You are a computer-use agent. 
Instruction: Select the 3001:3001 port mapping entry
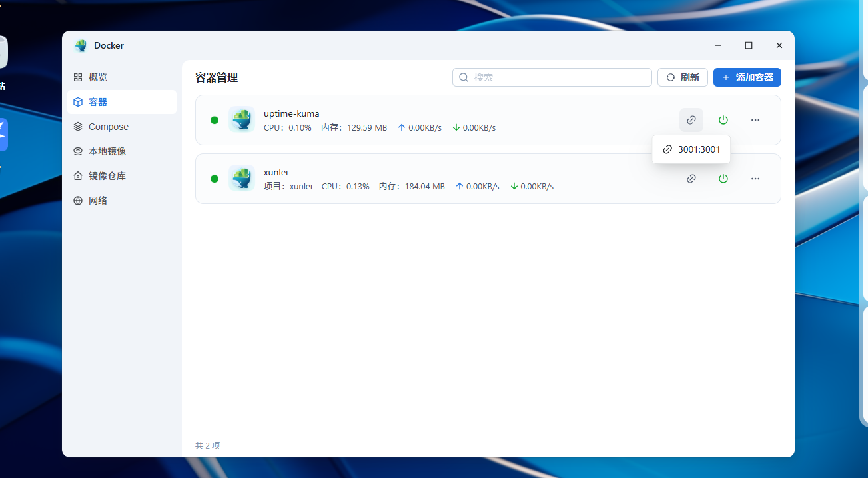[x=691, y=149]
